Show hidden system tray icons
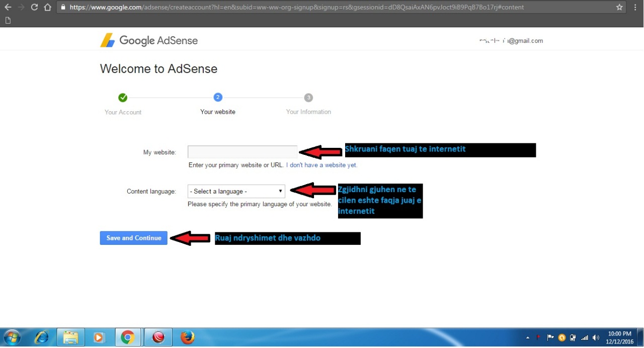Screen dimensions: 644x348 click(x=528, y=338)
